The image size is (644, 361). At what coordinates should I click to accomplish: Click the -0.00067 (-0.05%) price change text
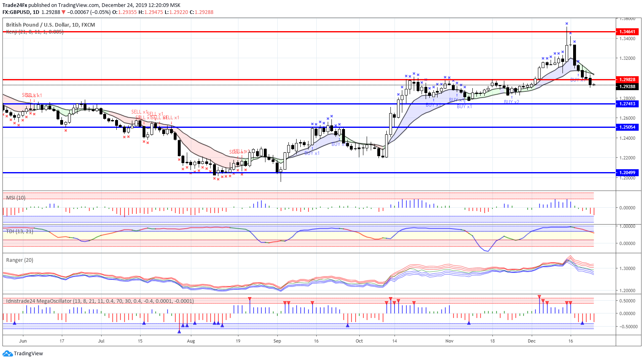tap(88, 12)
